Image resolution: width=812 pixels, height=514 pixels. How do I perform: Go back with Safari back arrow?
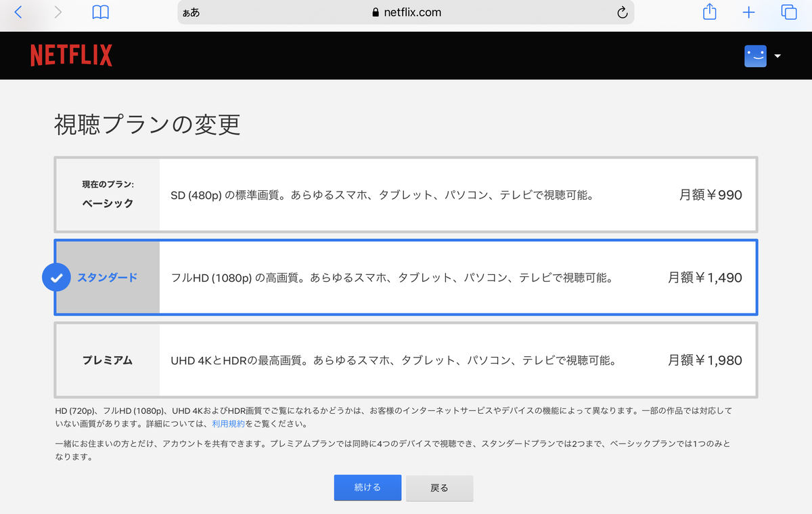click(x=18, y=12)
